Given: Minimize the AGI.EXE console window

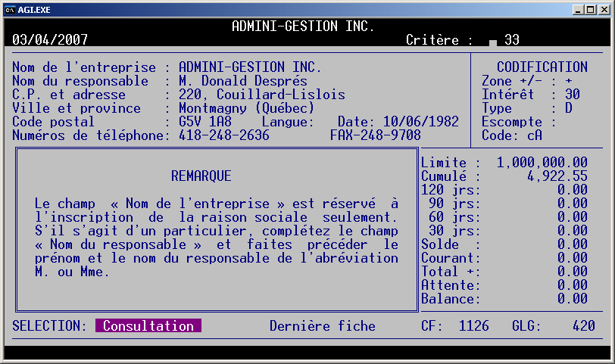Looking at the screenshot, I should point(579,9).
